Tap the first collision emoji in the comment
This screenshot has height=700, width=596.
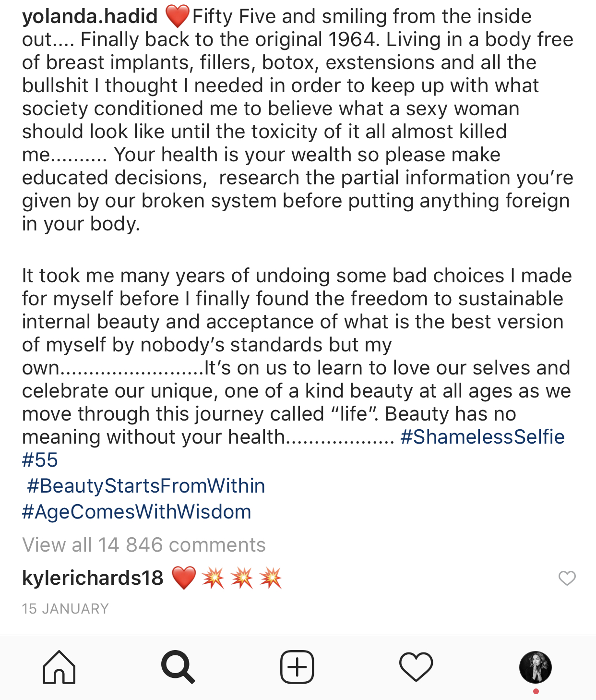coord(213,578)
